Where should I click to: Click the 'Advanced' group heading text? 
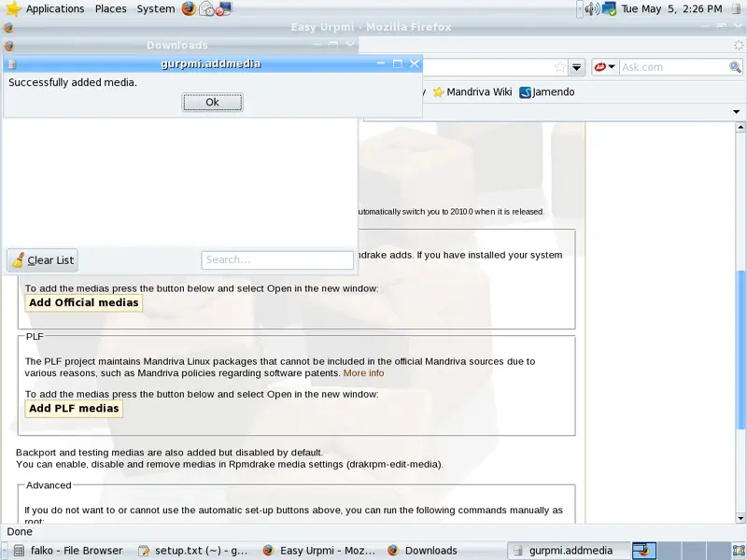49,485
